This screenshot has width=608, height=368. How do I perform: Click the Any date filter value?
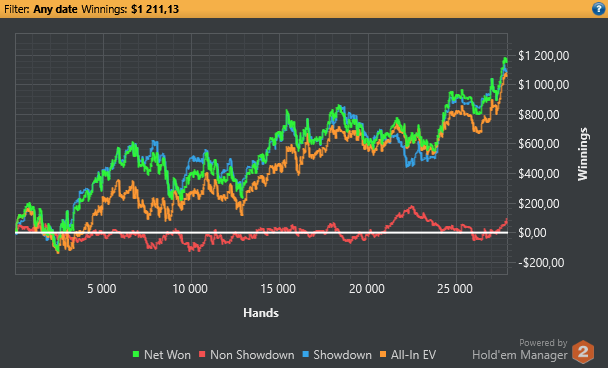coord(55,9)
